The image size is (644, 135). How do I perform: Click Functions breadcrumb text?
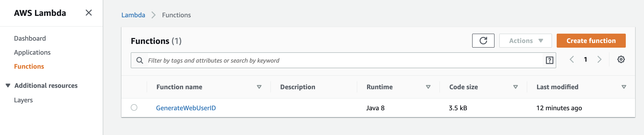[176, 15]
